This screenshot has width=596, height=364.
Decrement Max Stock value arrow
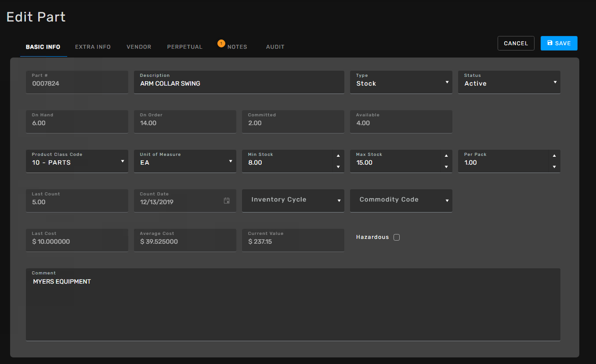446,167
